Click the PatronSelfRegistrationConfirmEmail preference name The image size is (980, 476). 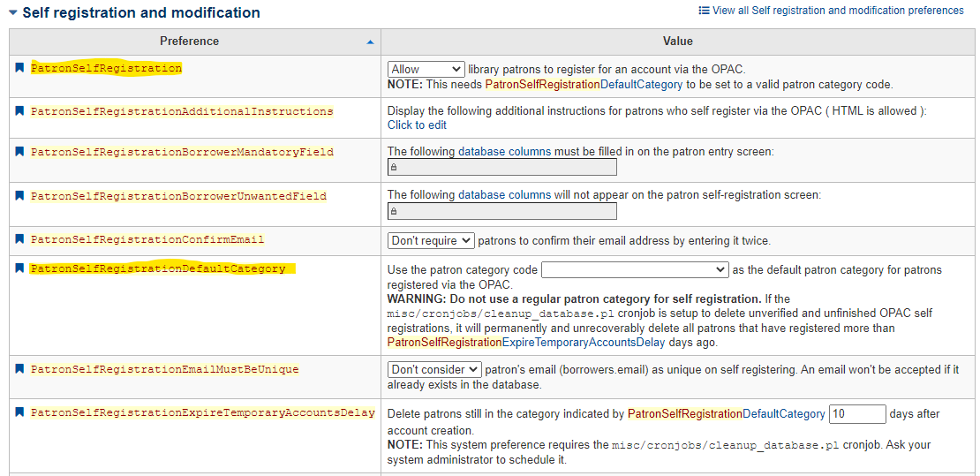point(147,239)
